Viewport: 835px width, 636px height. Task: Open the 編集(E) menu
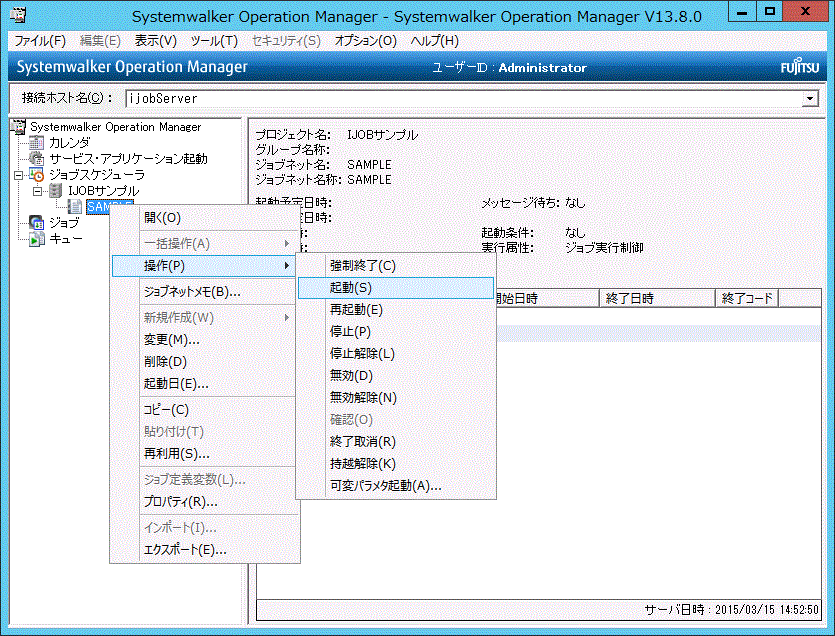pyautogui.click(x=100, y=41)
